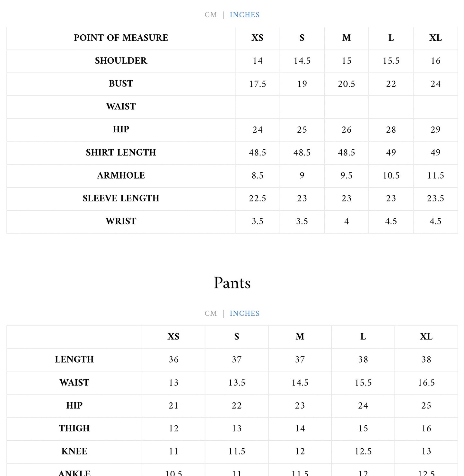Click the 16.5 waist value in Pants table

426,383
